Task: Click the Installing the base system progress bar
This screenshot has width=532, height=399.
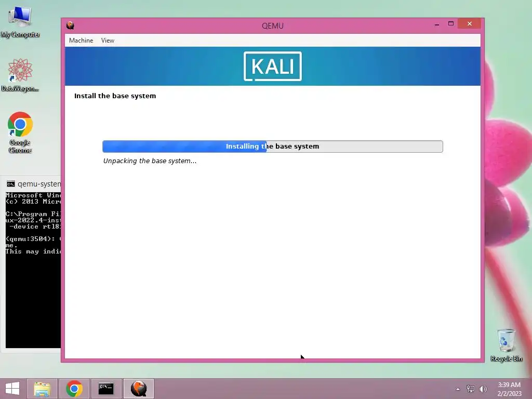Action: pos(272,146)
